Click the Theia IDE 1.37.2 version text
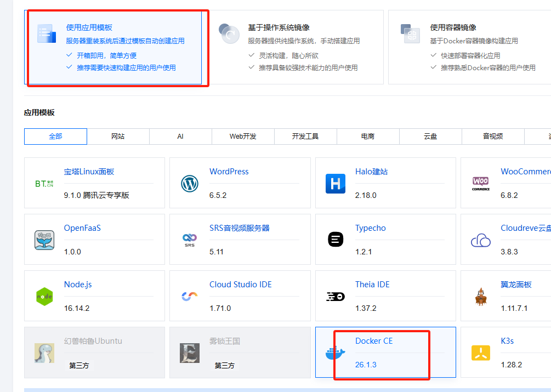This screenshot has height=392, width=551. pyautogui.click(x=366, y=309)
